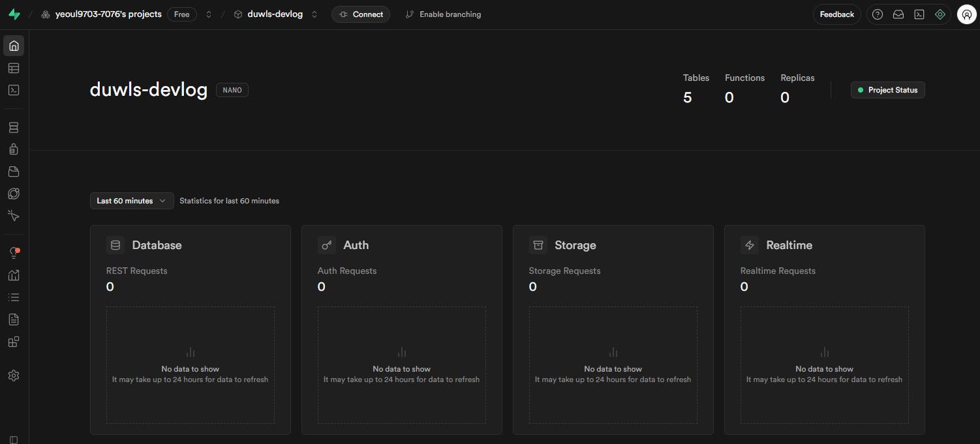980x444 pixels.
Task: Click the Free plan badge
Action: [x=182, y=14]
